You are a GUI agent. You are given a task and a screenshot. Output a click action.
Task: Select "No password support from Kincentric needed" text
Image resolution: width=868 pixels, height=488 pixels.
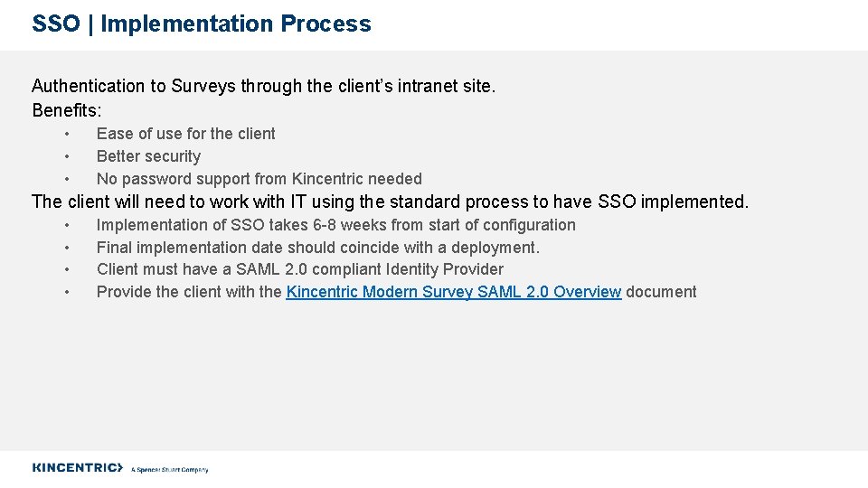coord(259,179)
